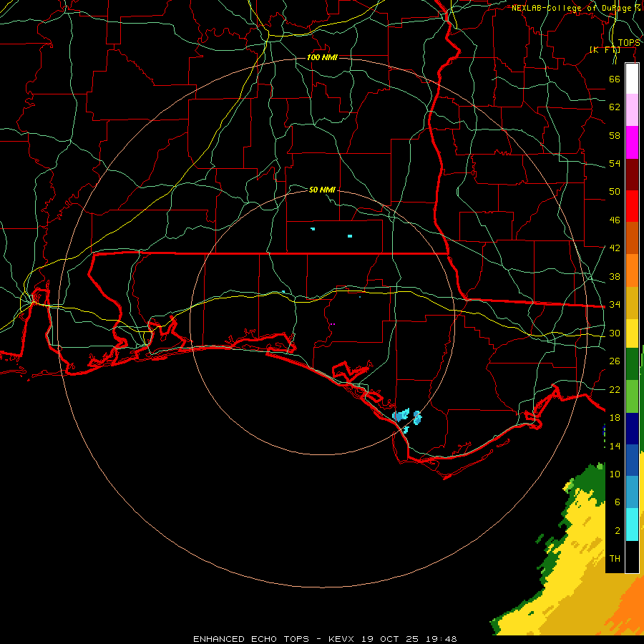644x644 pixels.
Task: Click the "TH" threshold label
Action: pyautogui.click(x=615, y=559)
